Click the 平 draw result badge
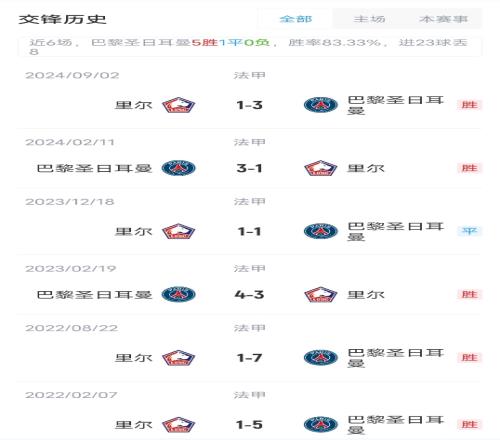The width and height of the screenshot is (500, 440). coord(469,231)
